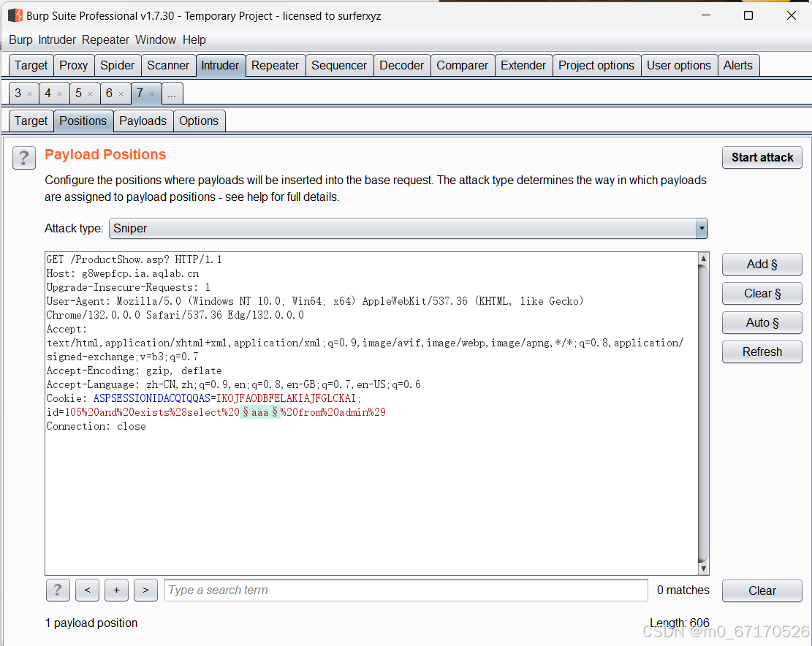This screenshot has width=812, height=646.
Task: Click the Accept-Encoding header line
Action: [134, 370]
